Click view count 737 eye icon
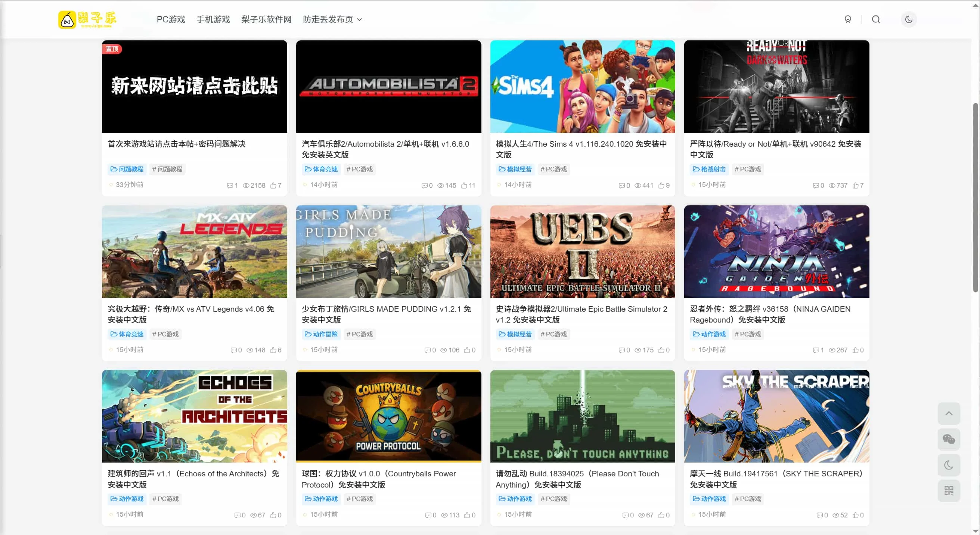The image size is (980, 535). pos(832,186)
